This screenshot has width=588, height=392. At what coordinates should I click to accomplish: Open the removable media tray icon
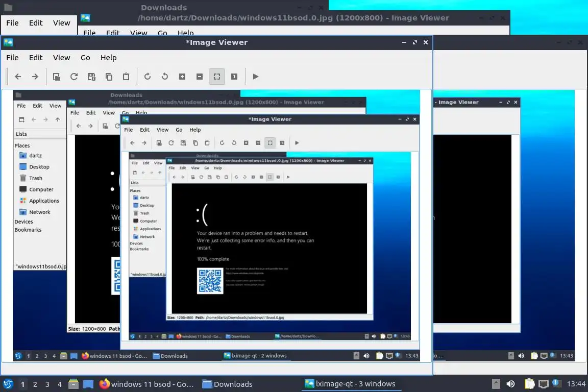496,384
